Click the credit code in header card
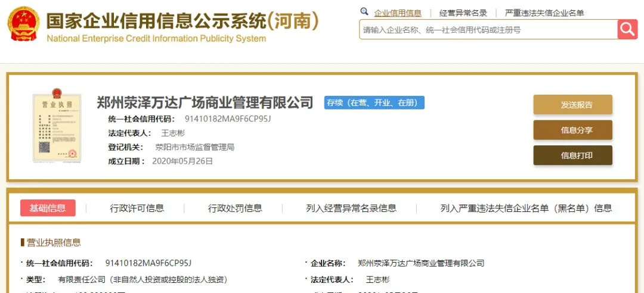Viewport: 644px width, 293px height. 228,119
